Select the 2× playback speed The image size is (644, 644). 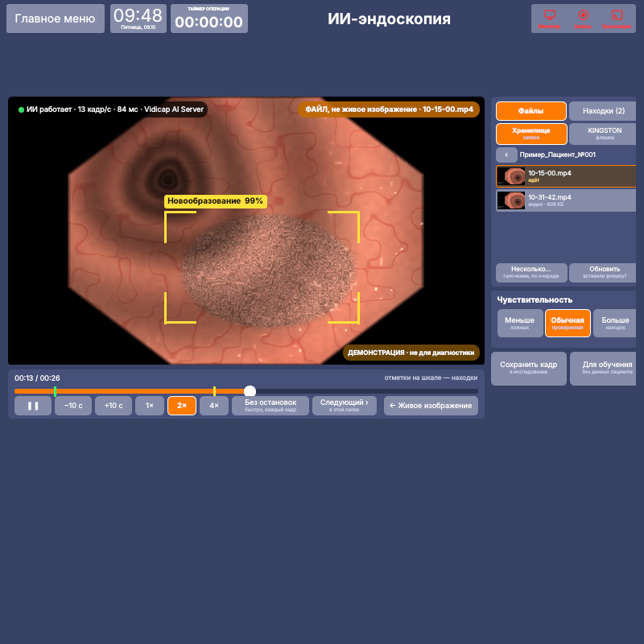click(x=182, y=406)
